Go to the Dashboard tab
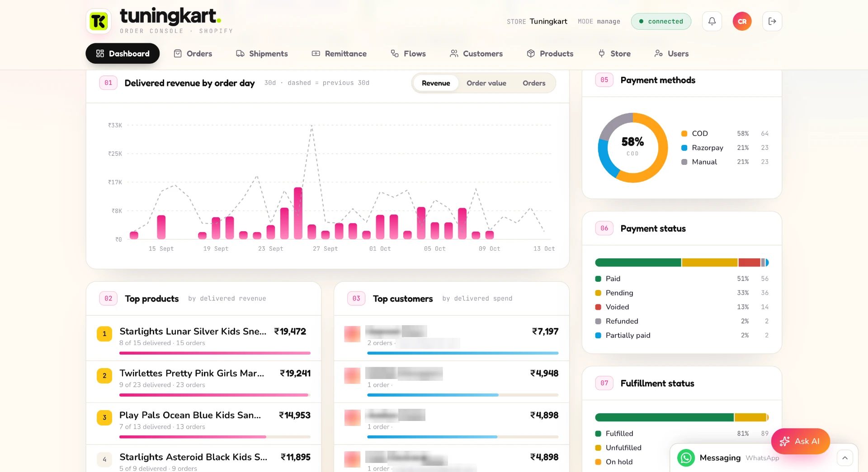The height and width of the screenshot is (472, 868). click(x=123, y=53)
